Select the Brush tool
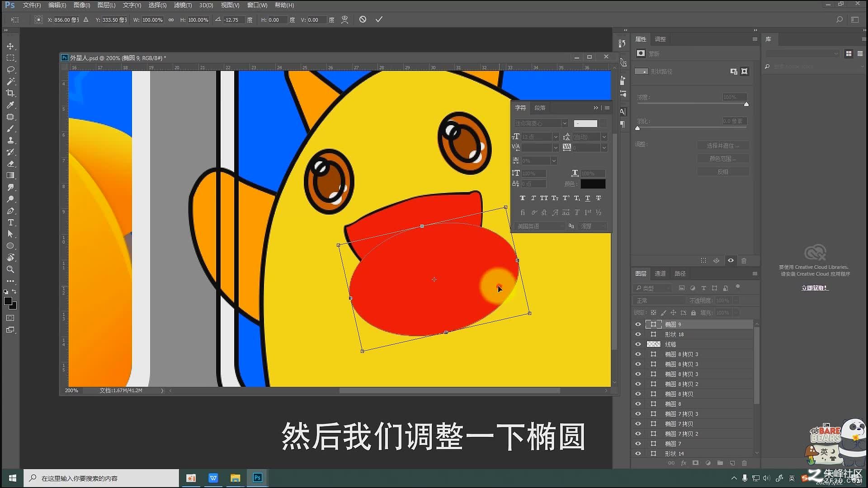 10,129
